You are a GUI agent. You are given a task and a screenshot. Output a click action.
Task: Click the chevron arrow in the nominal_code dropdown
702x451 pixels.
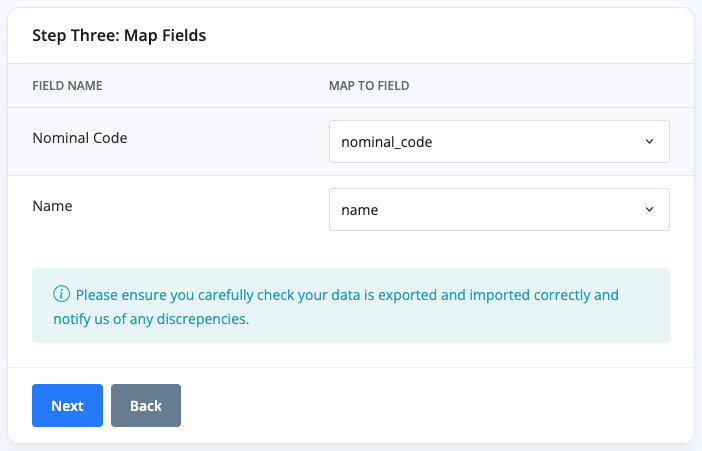pyautogui.click(x=649, y=142)
